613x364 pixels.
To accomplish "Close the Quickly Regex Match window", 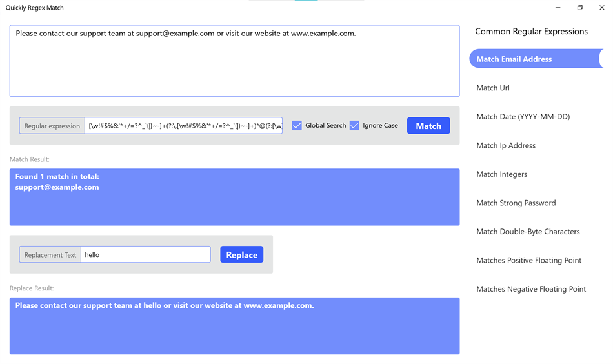I will coord(601,8).
